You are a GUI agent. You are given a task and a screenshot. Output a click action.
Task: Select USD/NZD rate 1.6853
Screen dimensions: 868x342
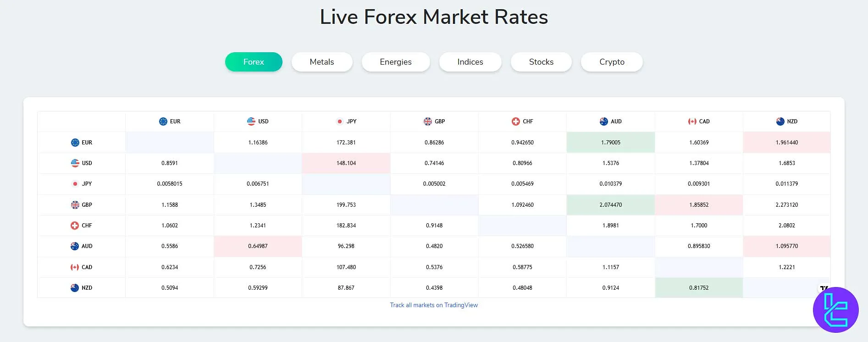click(x=787, y=163)
